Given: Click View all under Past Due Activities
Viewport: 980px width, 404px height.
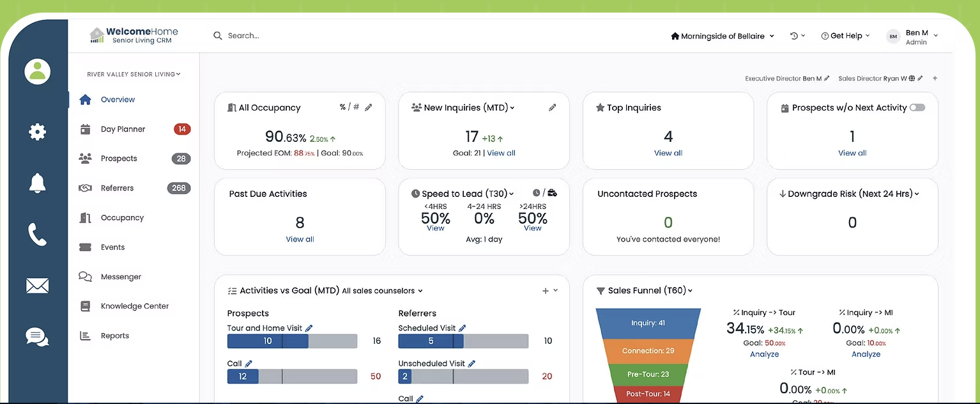Looking at the screenshot, I should point(300,239).
